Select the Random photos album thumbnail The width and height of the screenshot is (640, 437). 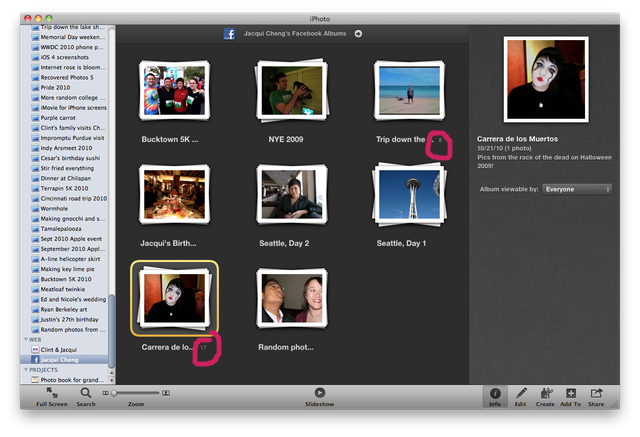click(291, 299)
